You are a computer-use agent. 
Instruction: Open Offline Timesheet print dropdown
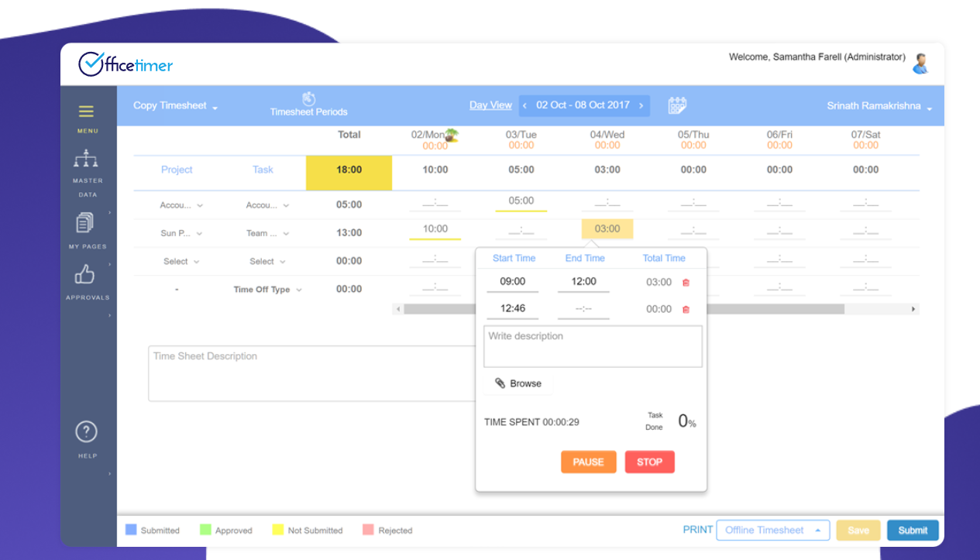pyautogui.click(x=772, y=531)
